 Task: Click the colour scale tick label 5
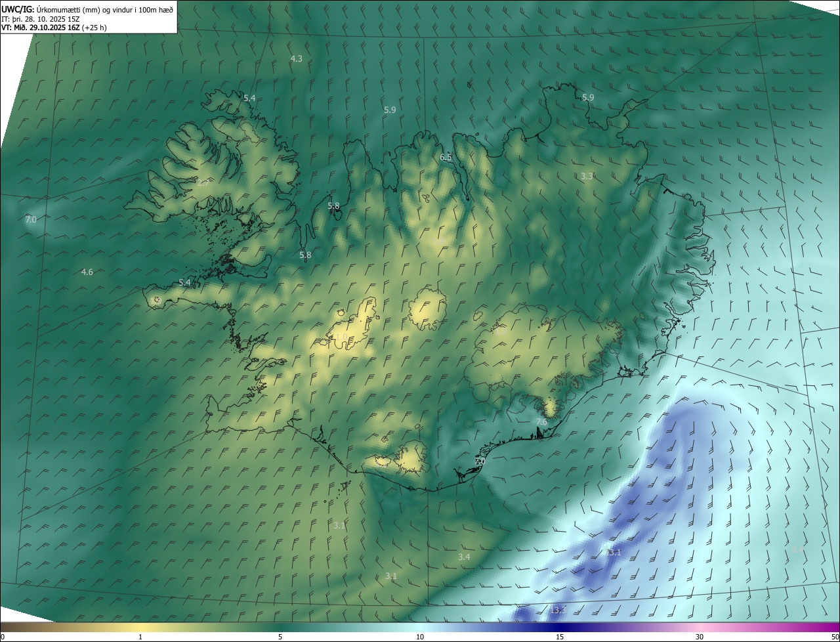280,637
